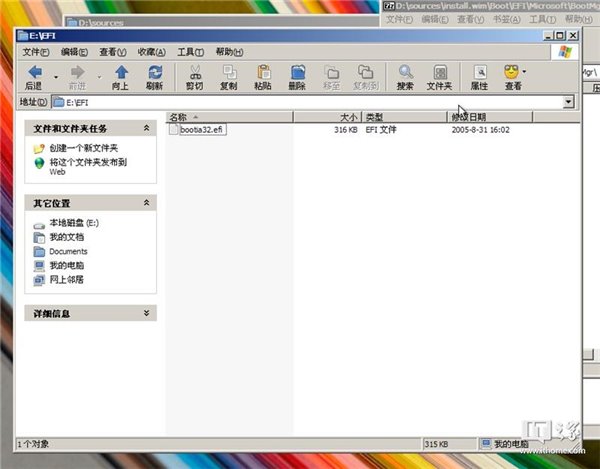Open 工具(T) menu in background 7-Zip window

(x=543, y=19)
